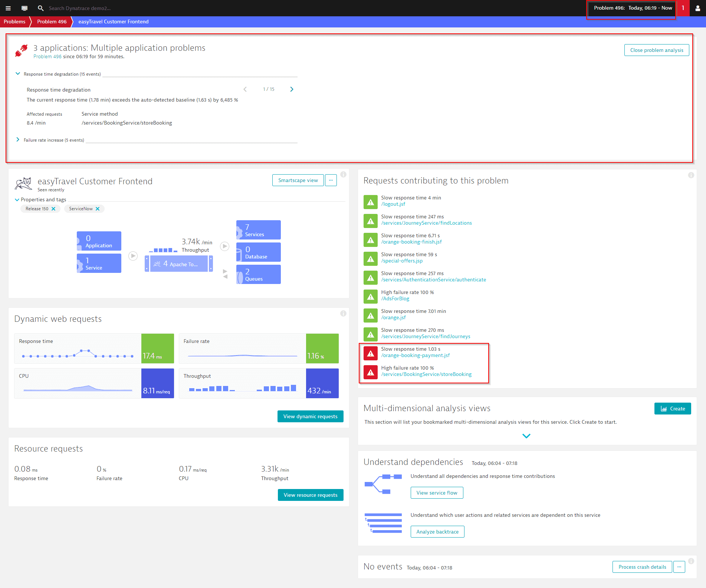This screenshot has width=706, height=588.
Task: Click Analyze backtrace button
Action: [x=437, y=532]
